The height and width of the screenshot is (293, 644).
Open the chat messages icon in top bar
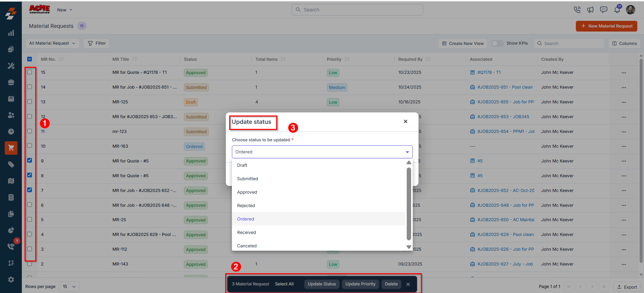[x=604, y=10]
